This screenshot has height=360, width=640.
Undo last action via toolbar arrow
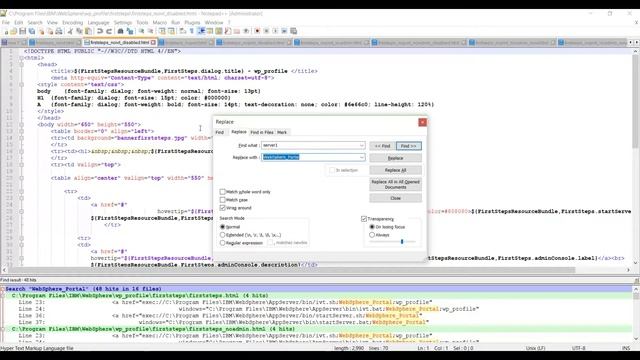[100, 31]
